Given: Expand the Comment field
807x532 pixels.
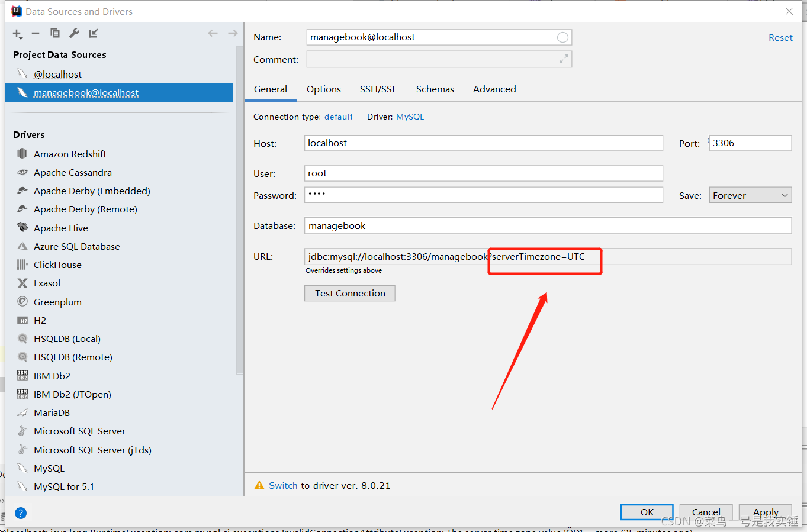Looking at the screenshot, I should [x=562, y=59].
